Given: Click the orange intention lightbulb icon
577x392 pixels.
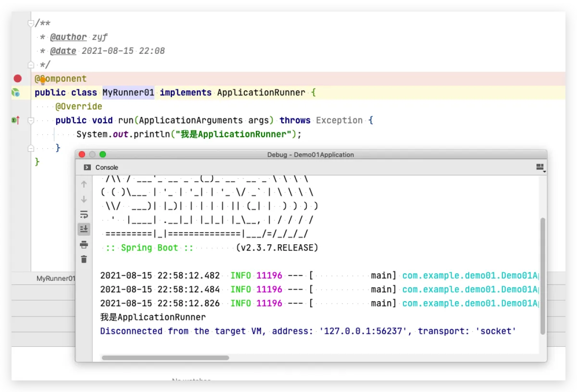Looking at the screenshot, I should (x=42, y=80).
